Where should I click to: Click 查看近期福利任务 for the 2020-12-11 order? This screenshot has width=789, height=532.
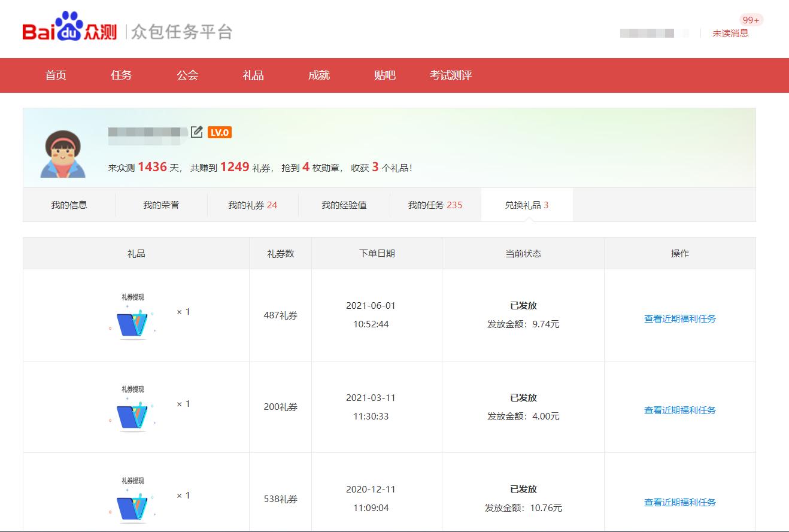(680, 503)
